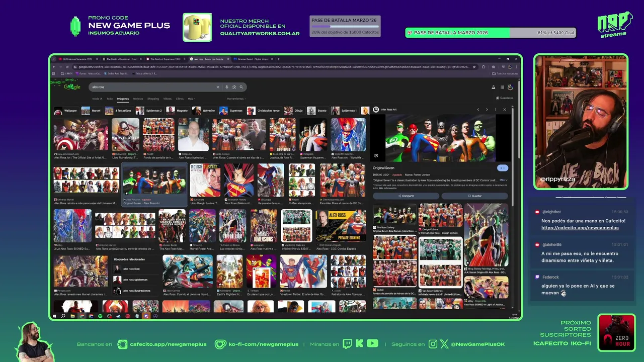The image size is (644, 362).
Task: Open related search alex ross face
Action: tap(135, 269)
